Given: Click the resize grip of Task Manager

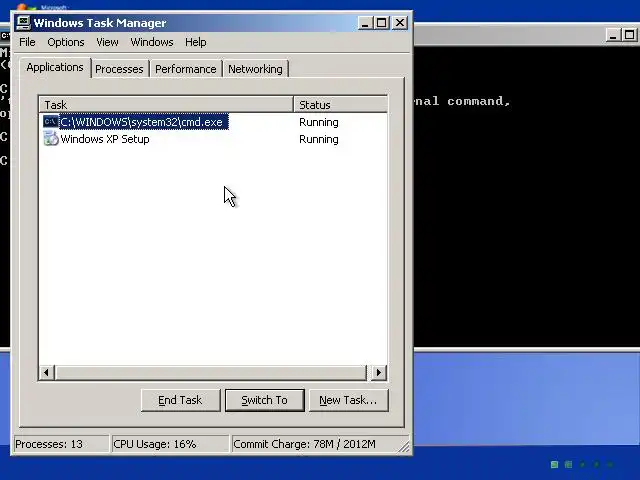Looking at the screenshot, I should pos(404,448).
